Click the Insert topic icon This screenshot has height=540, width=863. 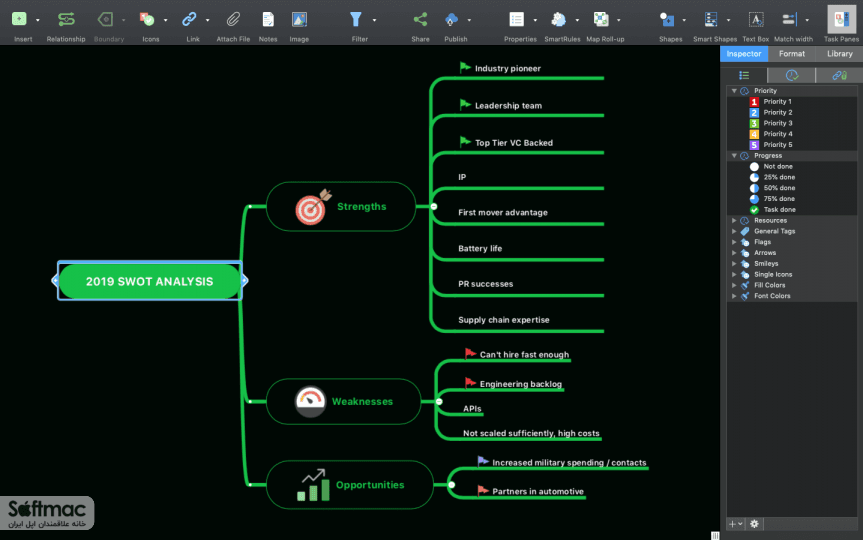coord(19,19)
